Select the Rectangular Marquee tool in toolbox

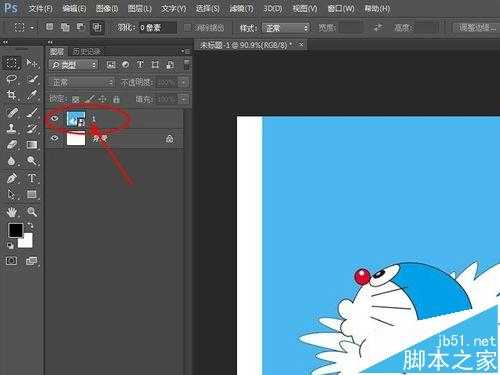12,63
